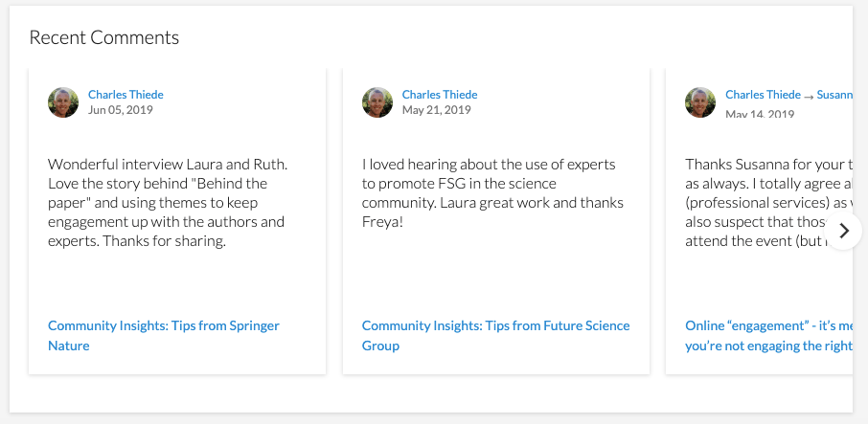Open Susanna's profile link
The width and height of the screenshot is (868, 424).
pos(834,95)
